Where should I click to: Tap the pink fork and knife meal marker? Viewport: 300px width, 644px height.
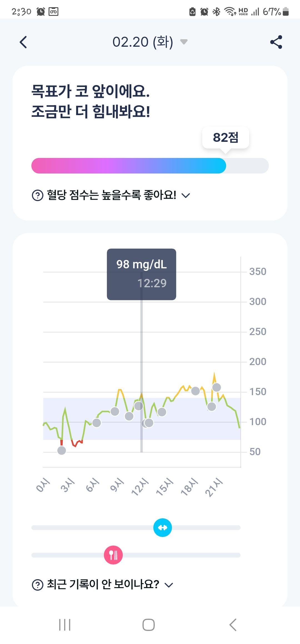[x=113, y=555]
